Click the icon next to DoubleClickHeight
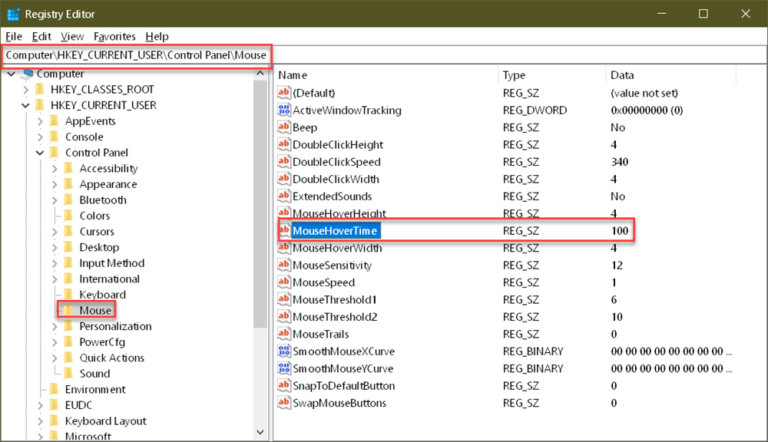Viewport: 768px width, 442px height. pyautogui.click(x=284, y=144)
